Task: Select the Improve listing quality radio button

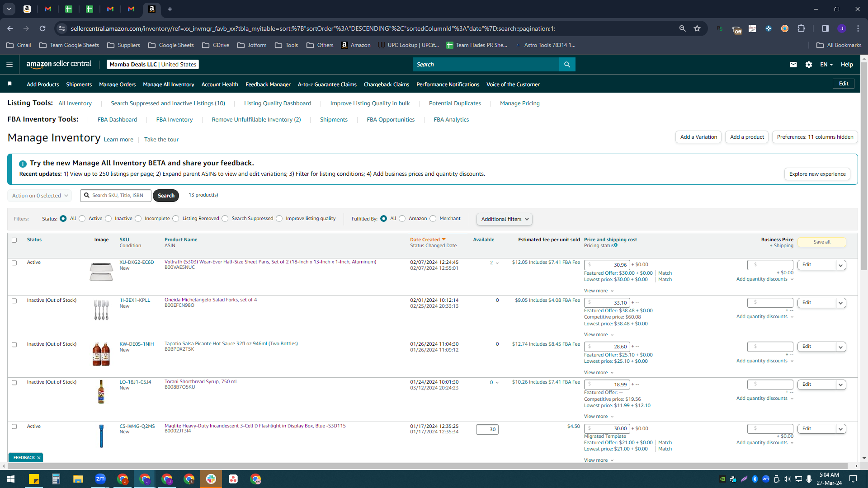Action: (279, 219)
